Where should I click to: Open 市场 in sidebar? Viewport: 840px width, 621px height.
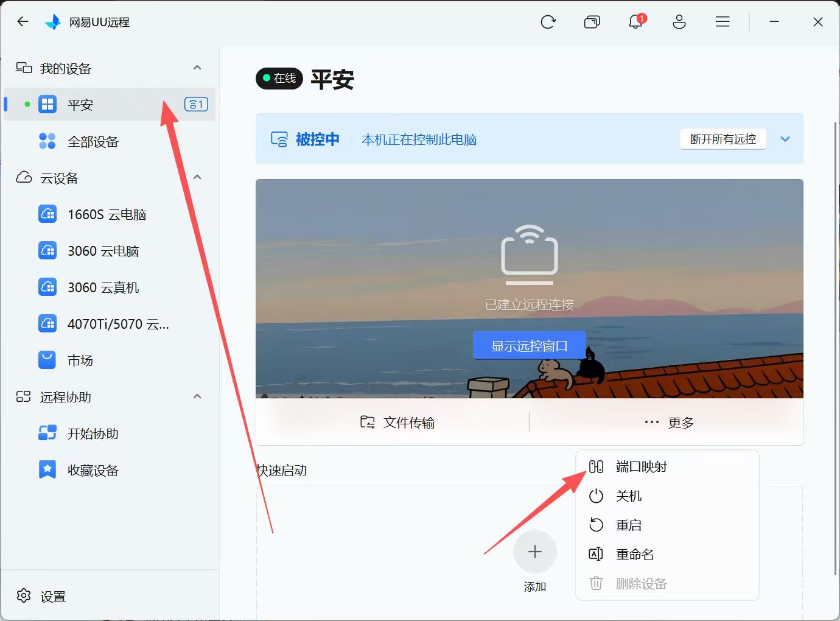coord(110,360)
